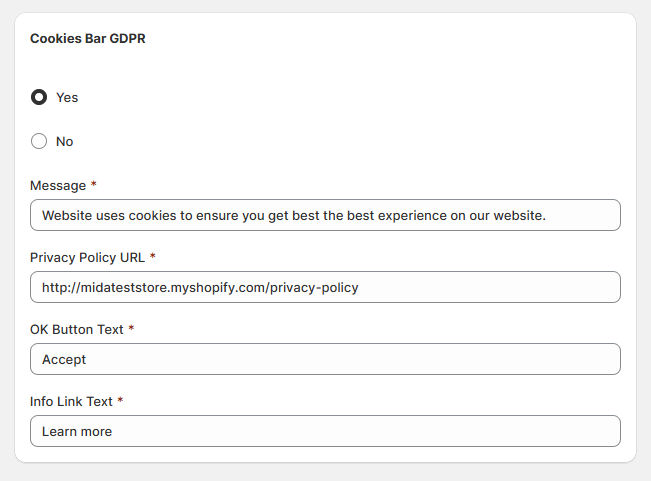
Task: Place cursor on the word 'Accept'
Action: click(x=64, y=359)
